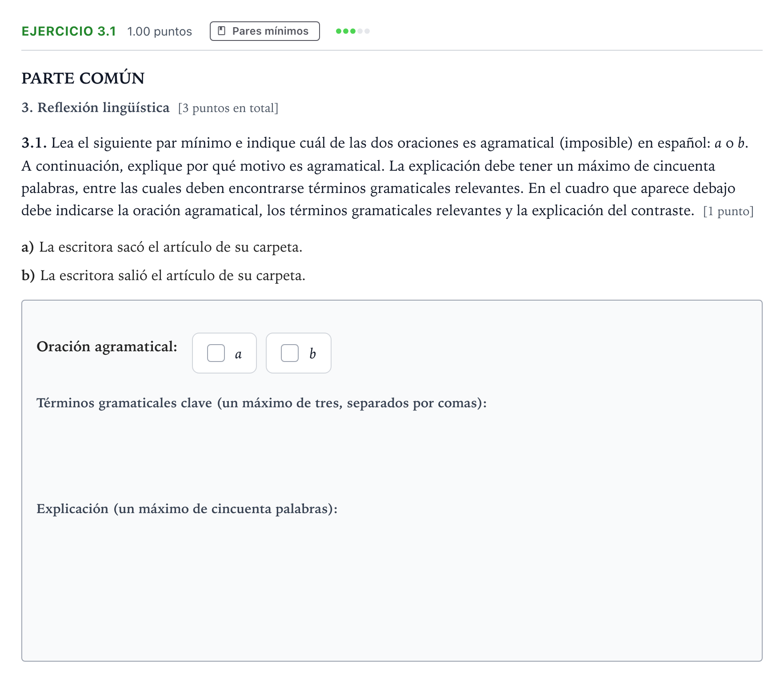The image size is (784, 683).
Task: Click the 1.00 puntos label
Action: (160, 32)
